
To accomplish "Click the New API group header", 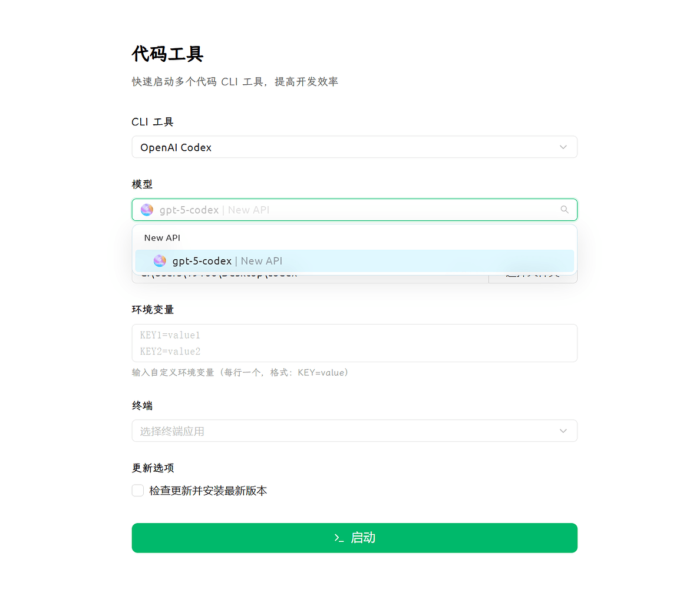I will click(162, 238).
